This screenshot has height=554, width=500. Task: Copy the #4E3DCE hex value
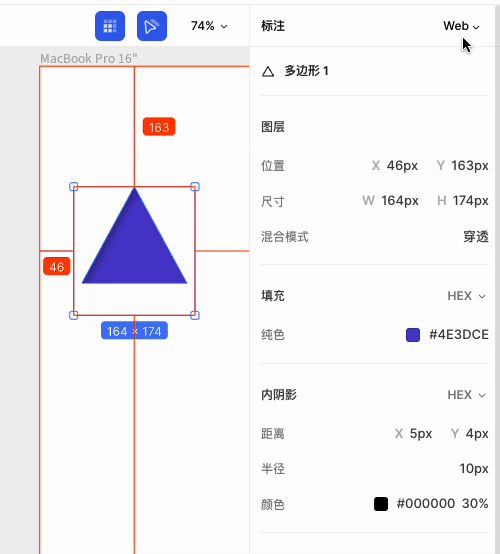[x=459, y=335]
